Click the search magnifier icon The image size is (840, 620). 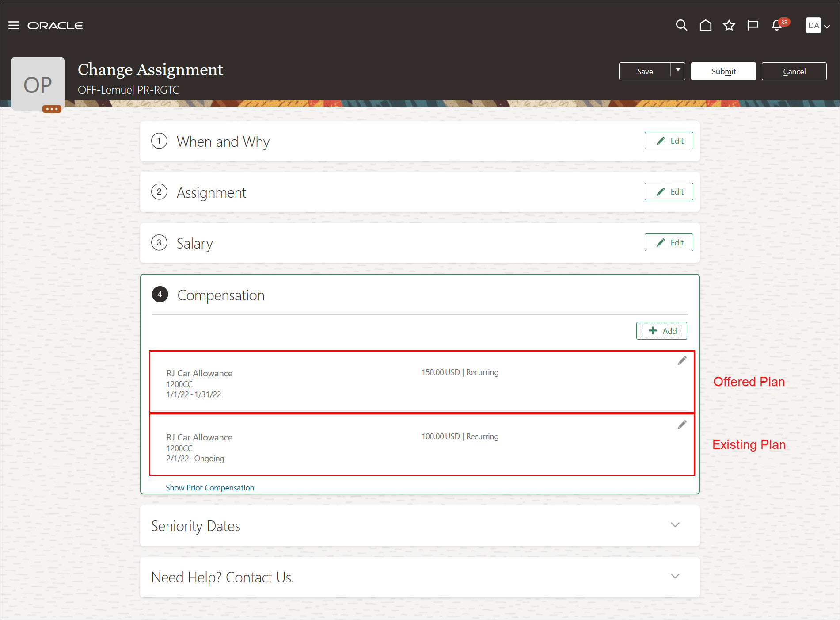click(x=681, y=25)
